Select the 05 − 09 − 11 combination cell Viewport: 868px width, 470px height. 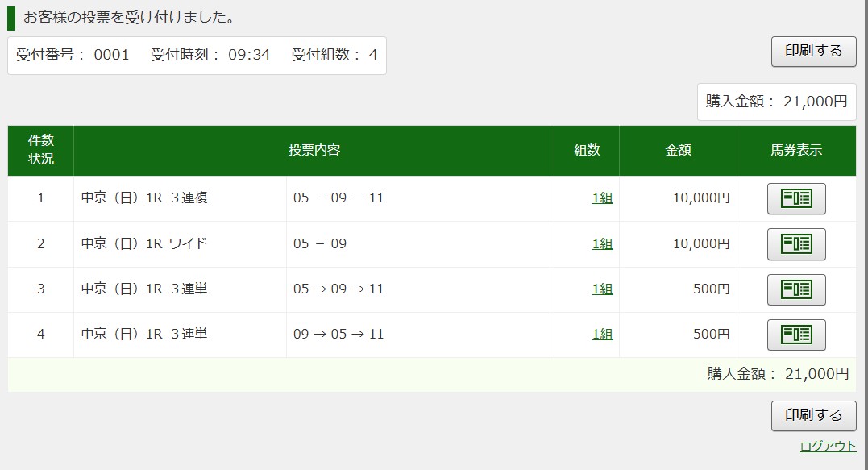[x=338, y=198]
